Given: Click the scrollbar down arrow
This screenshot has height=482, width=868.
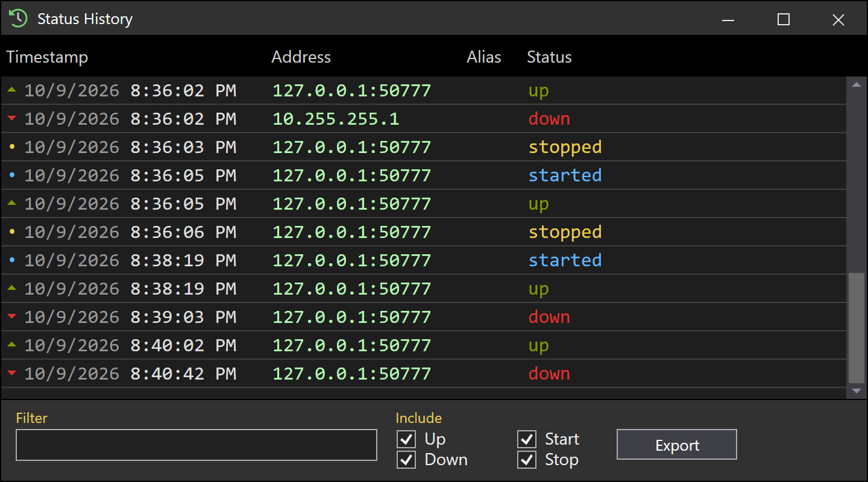Looking at the screenshot, I should (856, 392).
